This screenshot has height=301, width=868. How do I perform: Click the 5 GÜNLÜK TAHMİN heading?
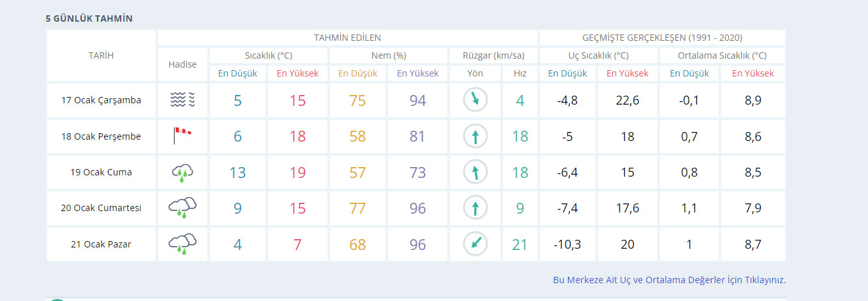[x=89, y=18]
